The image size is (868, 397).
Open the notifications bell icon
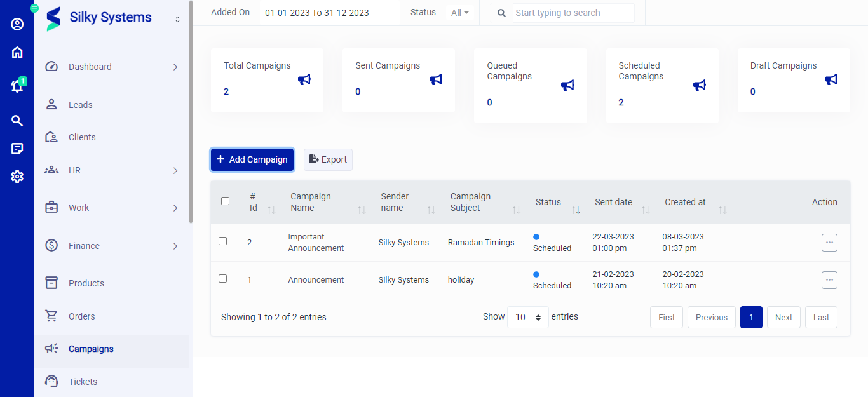point(17,87)
